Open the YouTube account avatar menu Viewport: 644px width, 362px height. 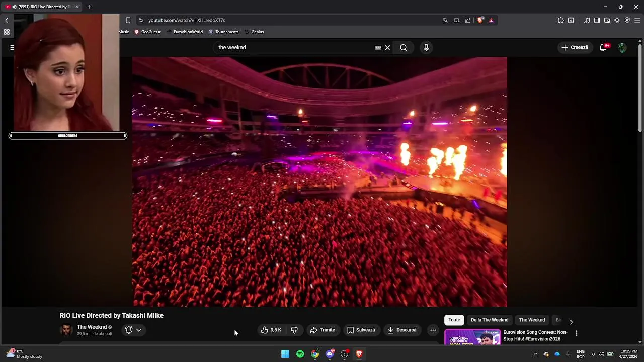point(622,48)
